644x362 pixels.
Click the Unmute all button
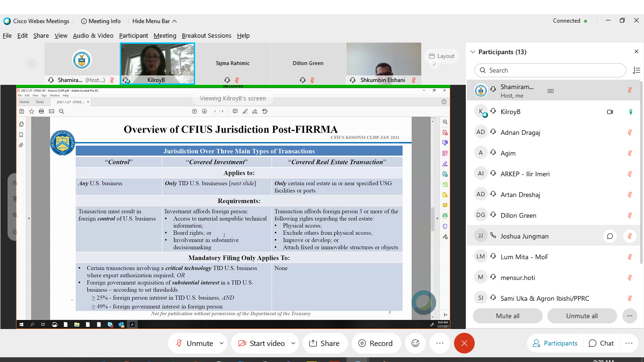(x=582, y=316)
